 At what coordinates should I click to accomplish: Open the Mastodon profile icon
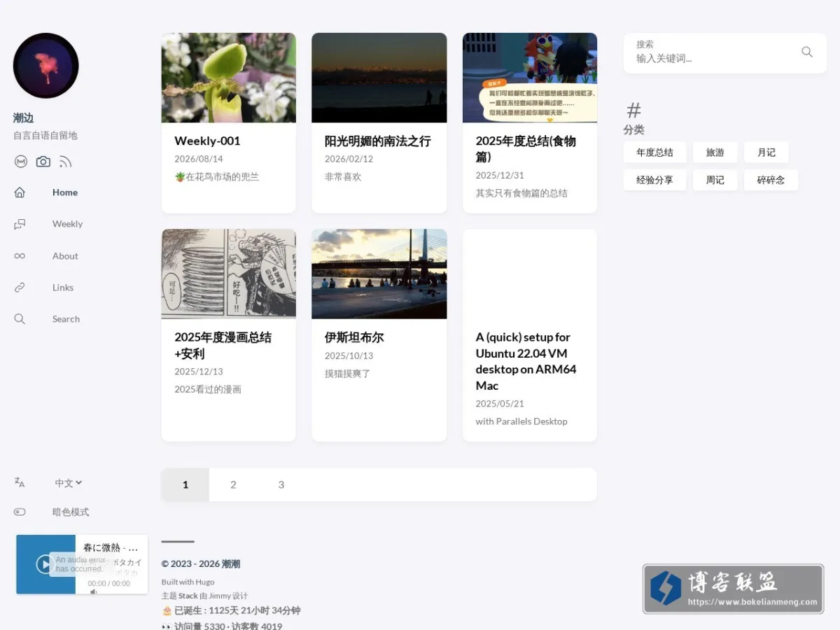[x=21, y=162]
